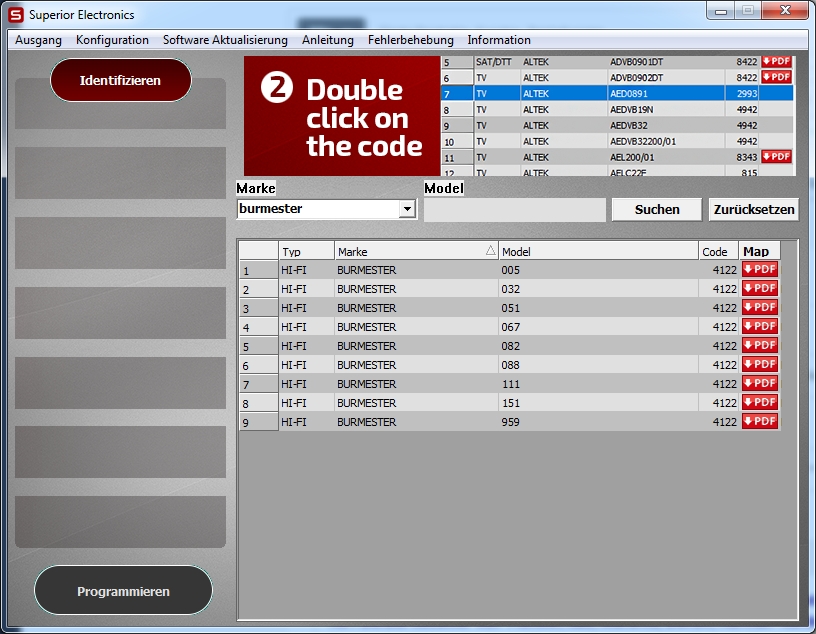Click the Identifizieren button
This screenshot has width=816, height=634.
(120, 80)
